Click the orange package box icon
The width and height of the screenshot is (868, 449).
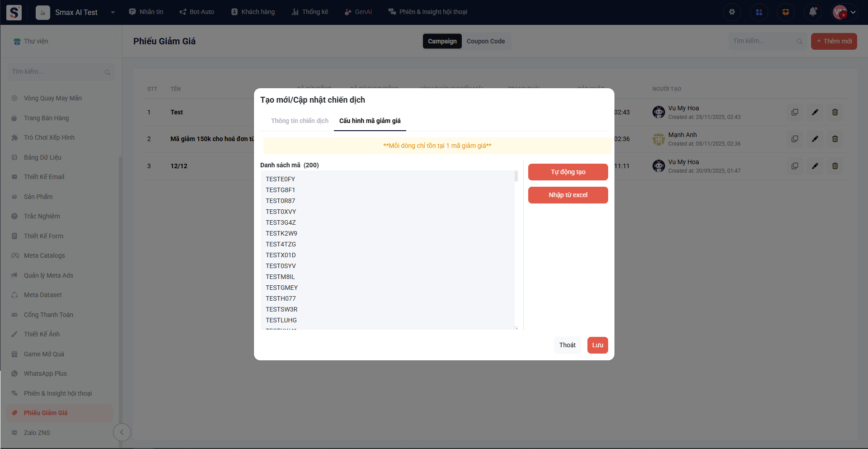(x=786, y=12)
